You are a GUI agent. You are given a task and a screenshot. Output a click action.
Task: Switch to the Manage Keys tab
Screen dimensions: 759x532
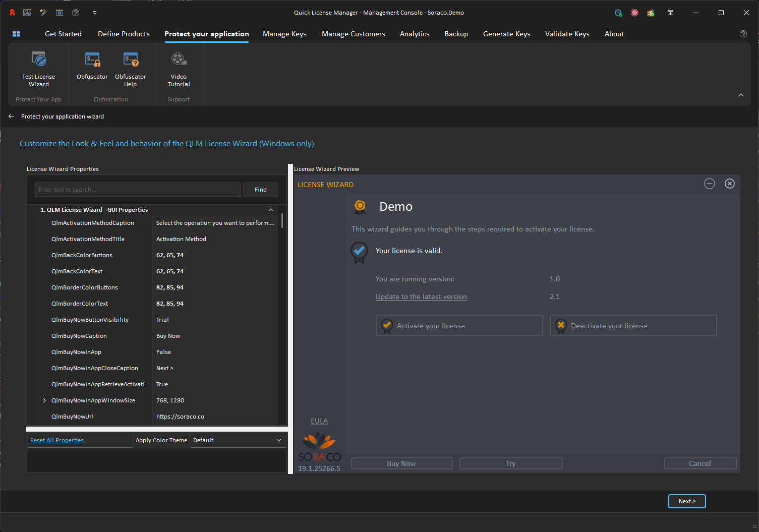284,34
